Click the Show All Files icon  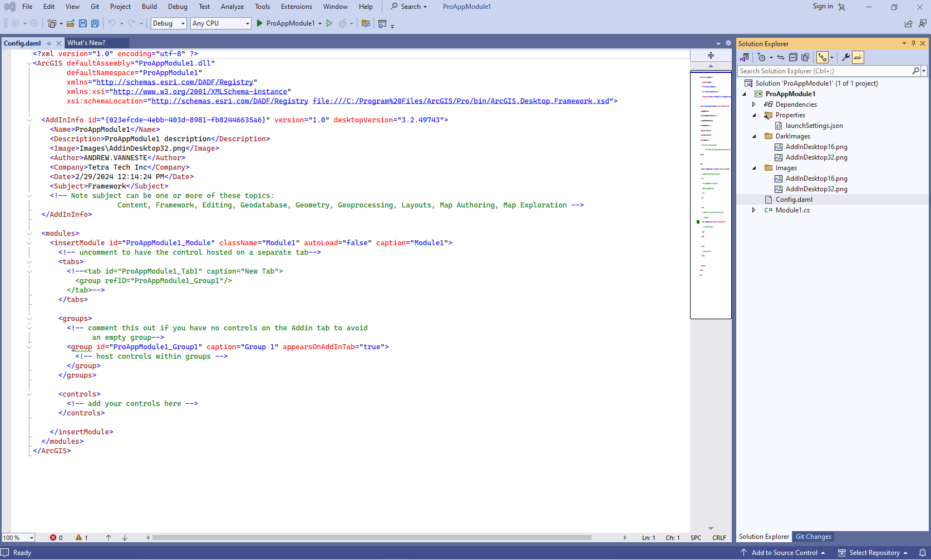(805, 57)
